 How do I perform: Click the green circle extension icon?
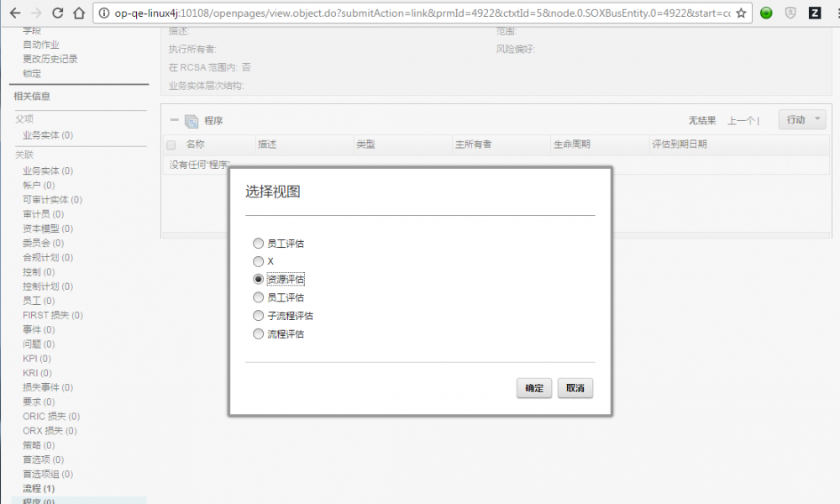(x=768, y=13)
